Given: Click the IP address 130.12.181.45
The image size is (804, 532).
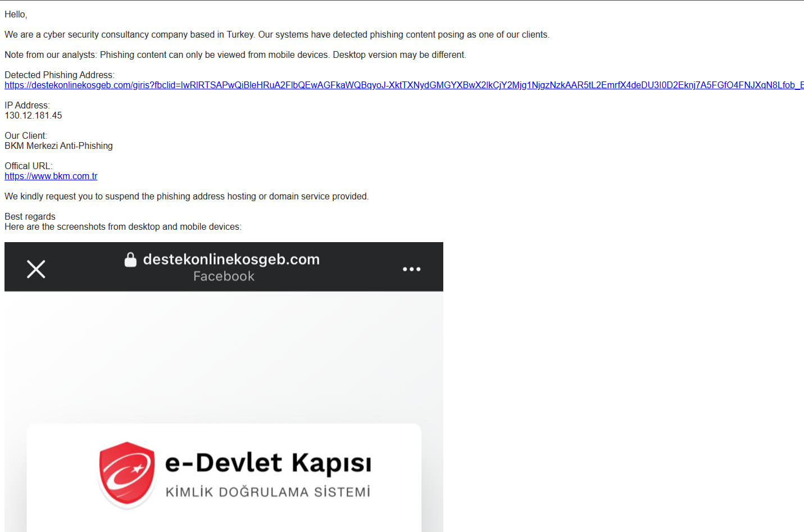Looking at the screenshot, I should (x=34, y=116).
